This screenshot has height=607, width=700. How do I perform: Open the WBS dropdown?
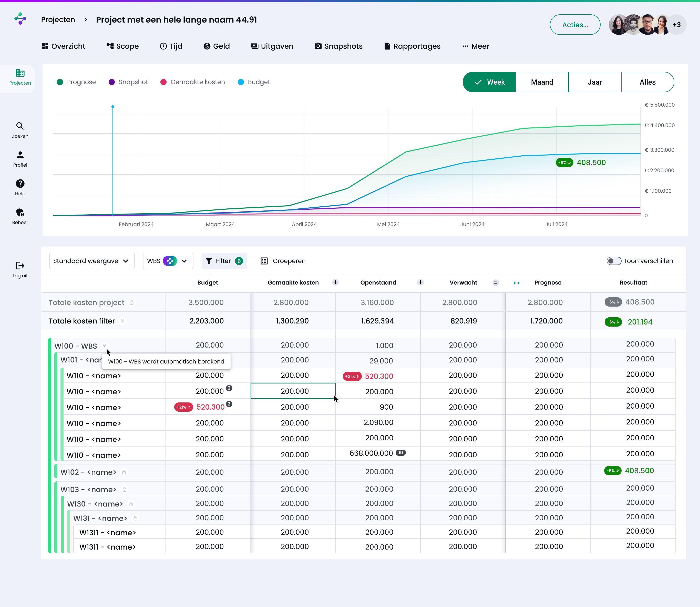point(168,261)
